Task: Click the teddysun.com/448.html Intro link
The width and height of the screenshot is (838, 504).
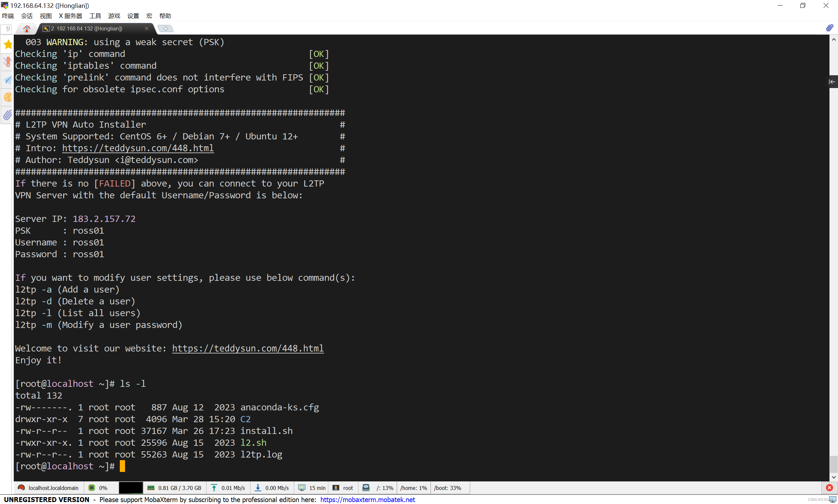Action: coord(138,148)
